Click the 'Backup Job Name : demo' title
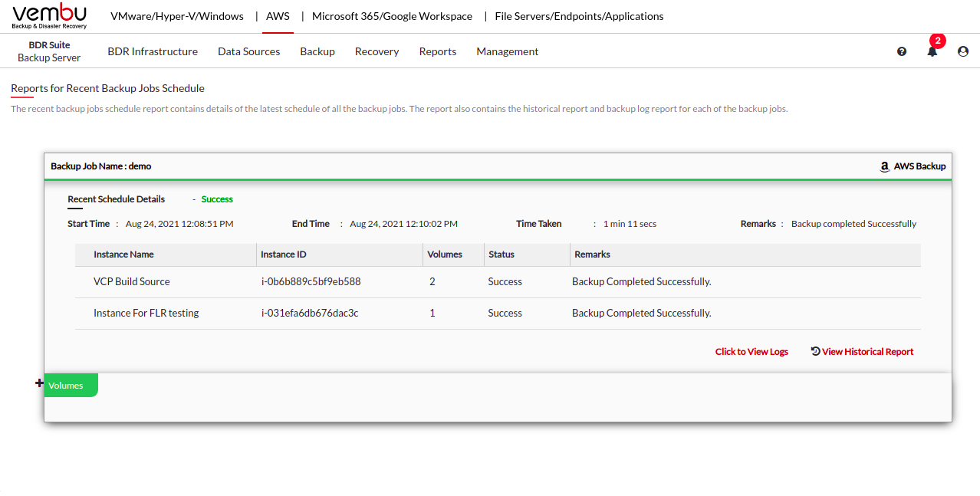 [101, 166]
